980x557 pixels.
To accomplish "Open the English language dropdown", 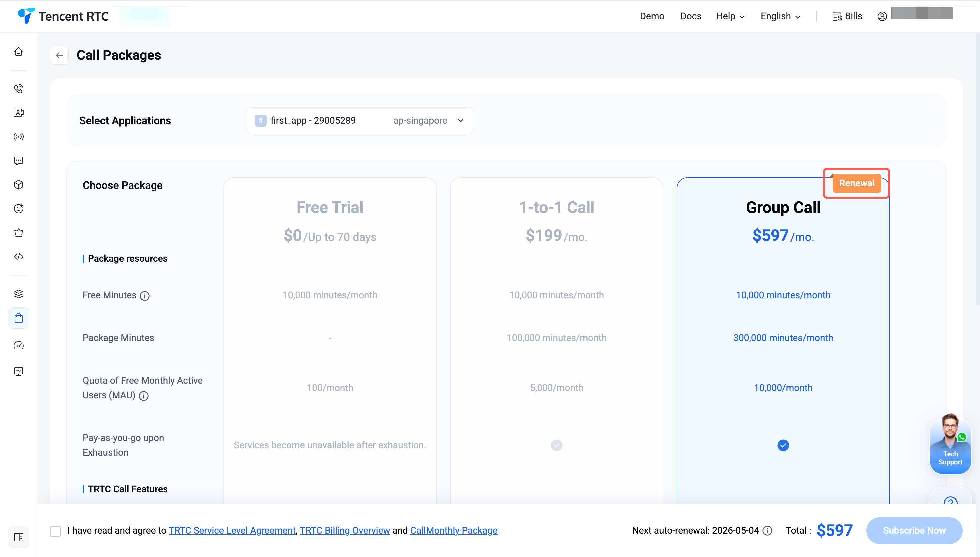I will (x=780, y=16).
